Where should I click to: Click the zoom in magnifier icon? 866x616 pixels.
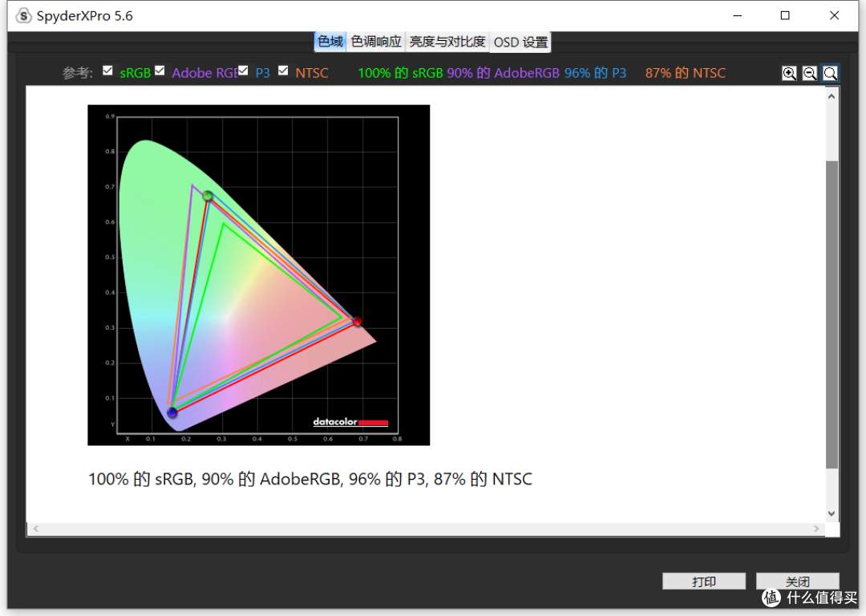(789, 73)
